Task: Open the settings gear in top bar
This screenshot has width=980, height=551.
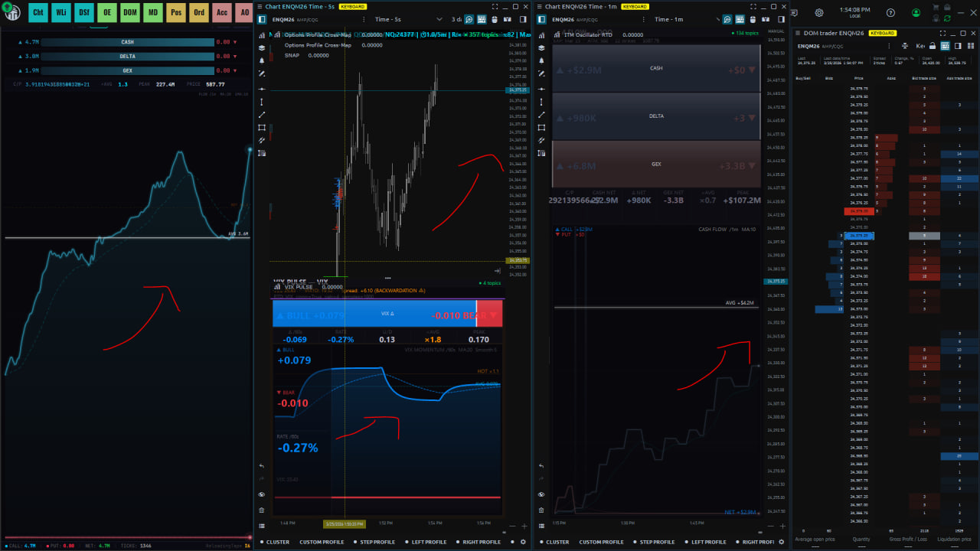Action: (x=819, y=12)
